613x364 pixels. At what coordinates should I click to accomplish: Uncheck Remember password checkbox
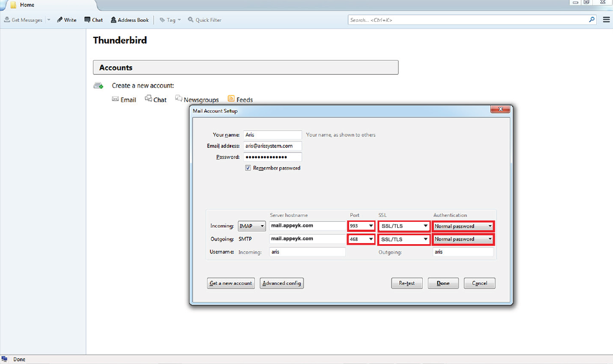tap(248, 168)
